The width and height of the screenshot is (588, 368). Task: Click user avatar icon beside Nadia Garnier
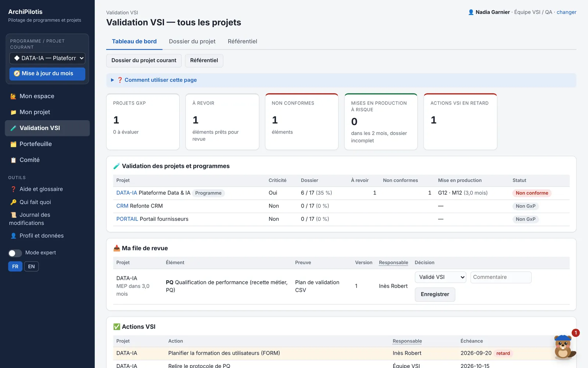pos(471,12)
